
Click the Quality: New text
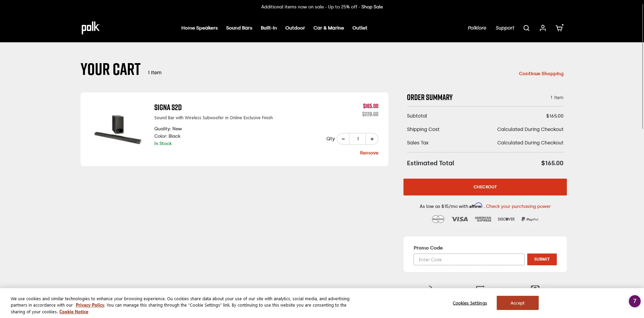(x=168, y=129)
